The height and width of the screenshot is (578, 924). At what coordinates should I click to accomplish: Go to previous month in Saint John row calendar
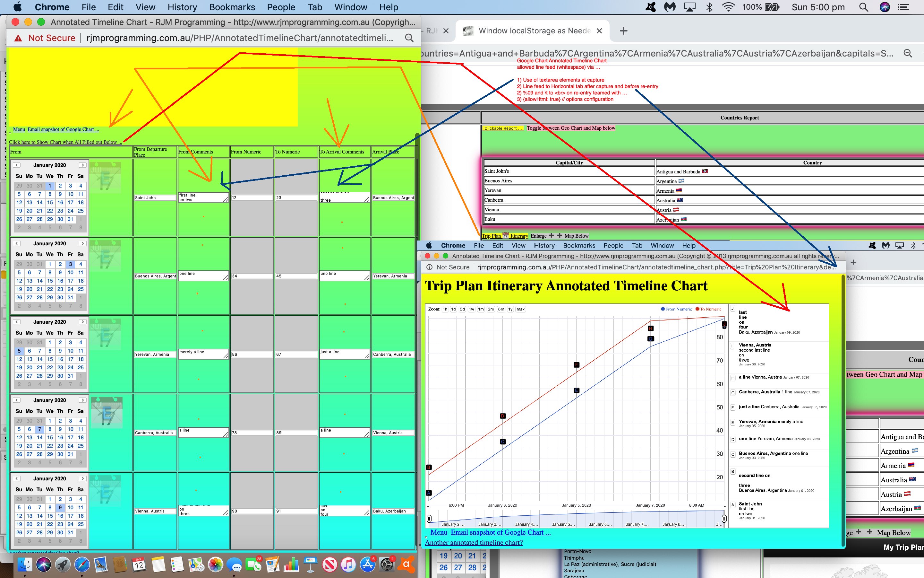tap(17, 165)
